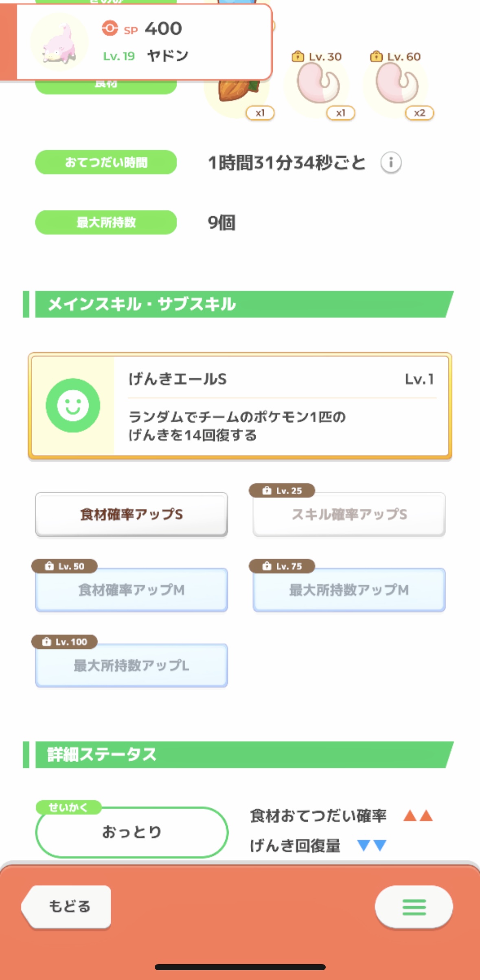The height and width of the screenshot is (980, 480).
Task: Tap the 最大所持数 green label
Action: pyautogui.click(x=106, y=222)
